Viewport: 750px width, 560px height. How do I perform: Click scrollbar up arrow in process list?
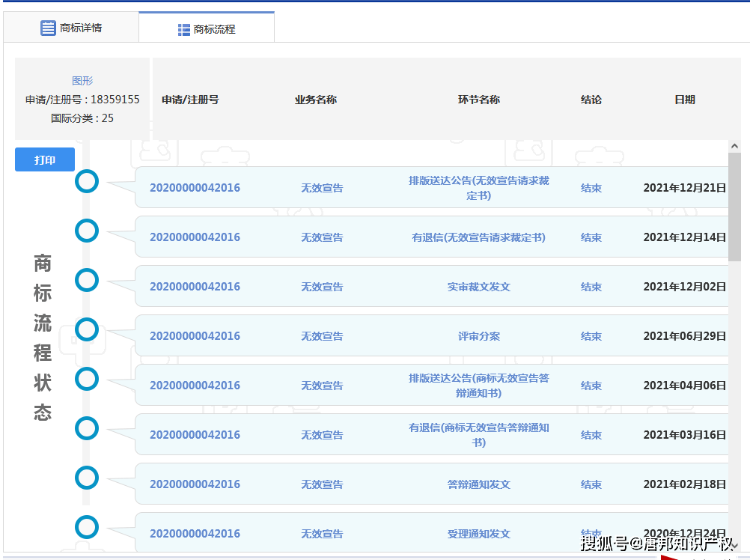tap(734, 146)
